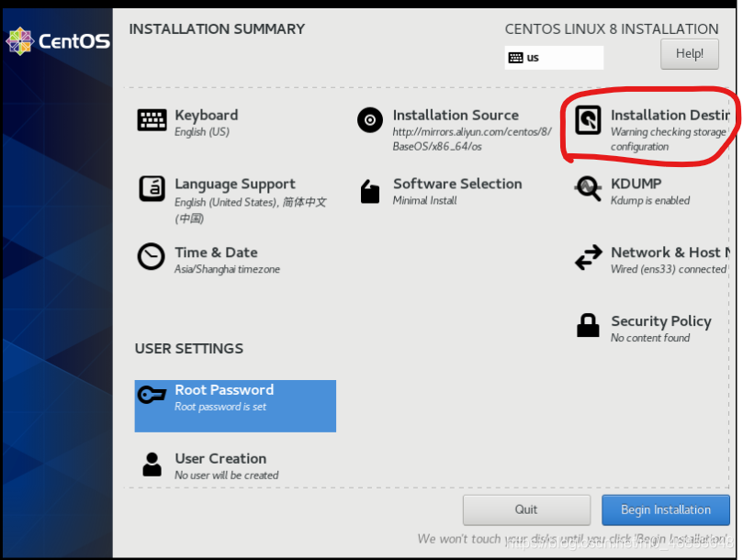Select the Security Policy lock icon
Screen dimensions: 743x560
pyautogui.click(x=588, y=325)
